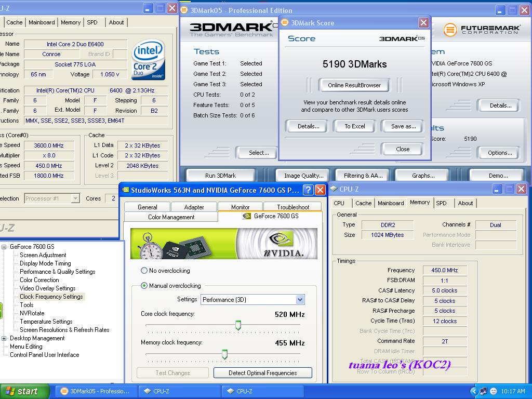Image resolution: width=532 pixels, height=399 pixels.
Task: Minimize the 3DMark05 main window
Action: [x=500, y=10]
